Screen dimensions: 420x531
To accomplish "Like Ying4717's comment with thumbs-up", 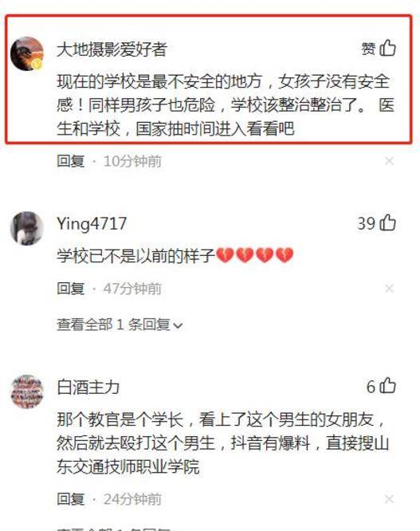I will coord(387,222).
